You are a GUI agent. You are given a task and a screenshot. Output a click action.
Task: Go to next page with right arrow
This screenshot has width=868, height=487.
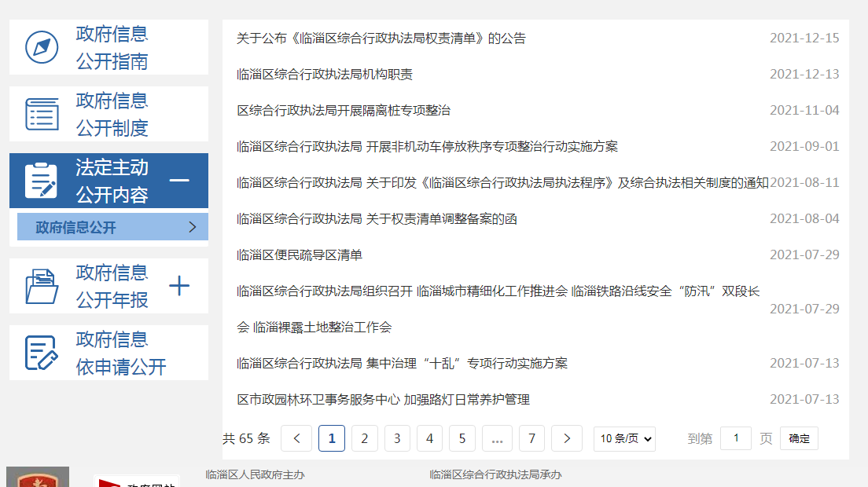tap(566, 438)
